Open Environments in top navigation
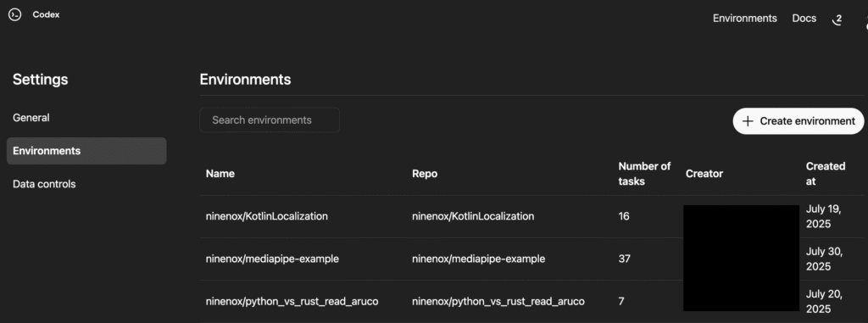This screenshot has width=868, height=323. coord(744,19)
